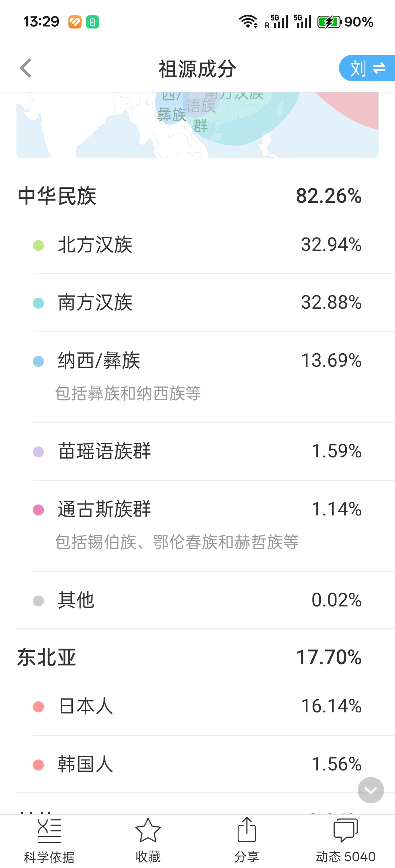Viewport: 395px width, 868px height.
Task: Open the 纳西/彝族 13.69% row
Action: [197, 361]
